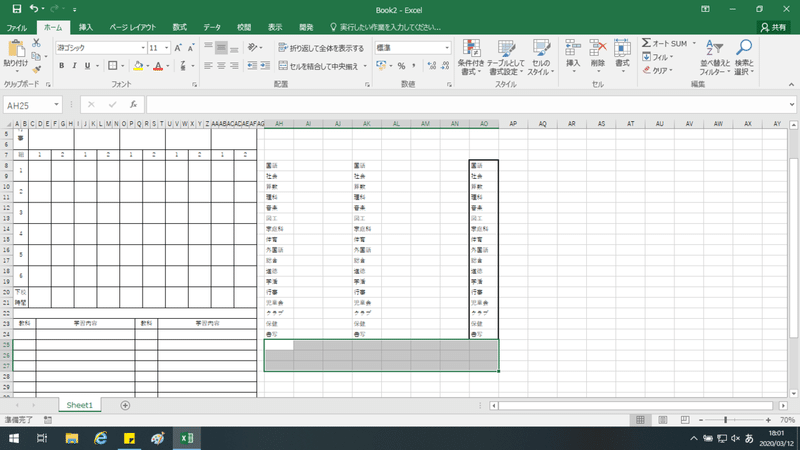Expand font color dropdown arrow
800x450 pixels.
coord(167,66)
